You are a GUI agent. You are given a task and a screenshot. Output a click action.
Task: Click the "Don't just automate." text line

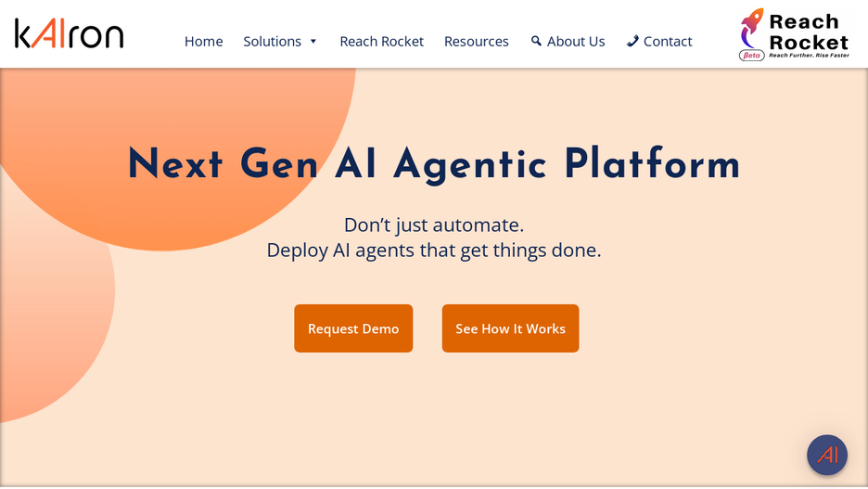[x=434, y=225]
